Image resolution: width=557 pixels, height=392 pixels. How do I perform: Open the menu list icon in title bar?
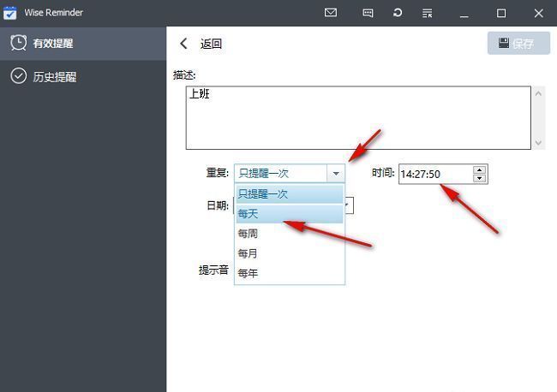click(x=428, y=13)
